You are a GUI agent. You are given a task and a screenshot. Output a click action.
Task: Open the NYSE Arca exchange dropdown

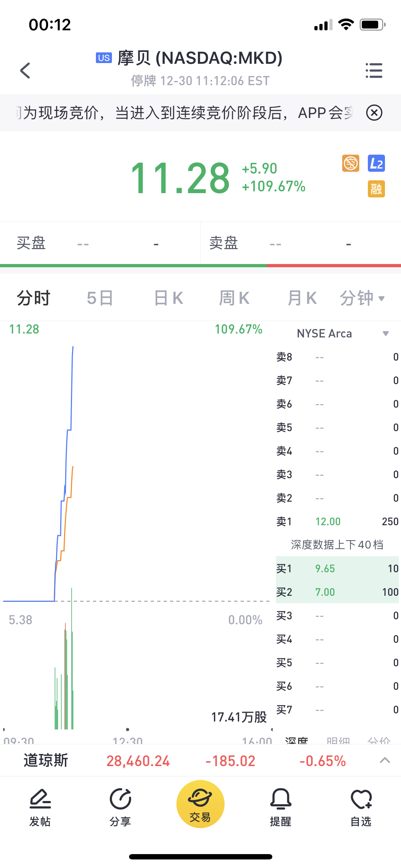(342, 334)
